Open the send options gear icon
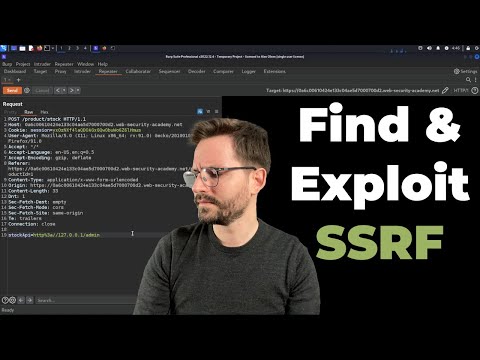Image resolution: width=480 pixels, height=360 pixels. (x=27, y=90)
